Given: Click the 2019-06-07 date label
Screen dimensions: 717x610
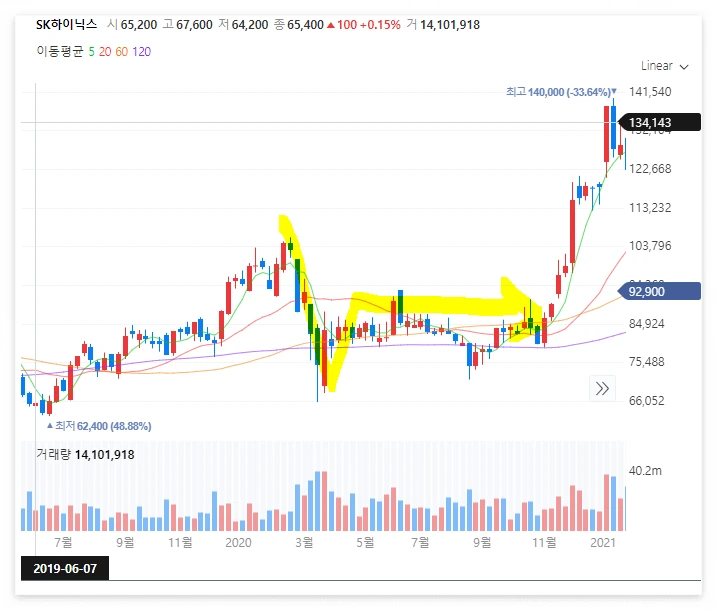Looking at the screenshot, I should (65, 568).
